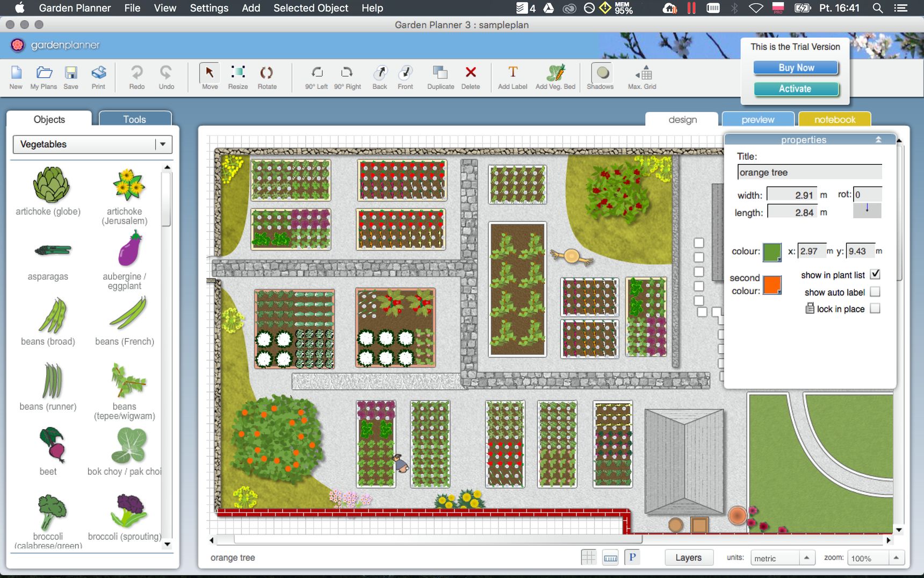Open the preview tab
This screenshot has width=924, height=578.
pos(758,119)
